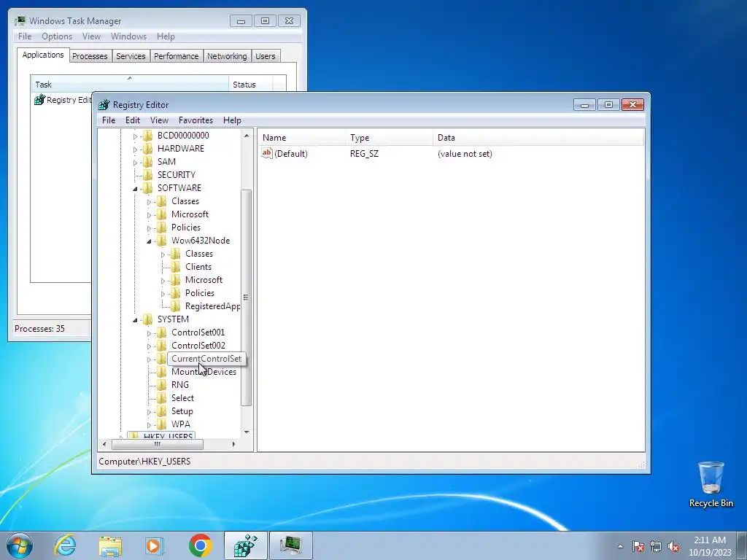
Task: Click the (Default) string value icon
Action: 267,153
